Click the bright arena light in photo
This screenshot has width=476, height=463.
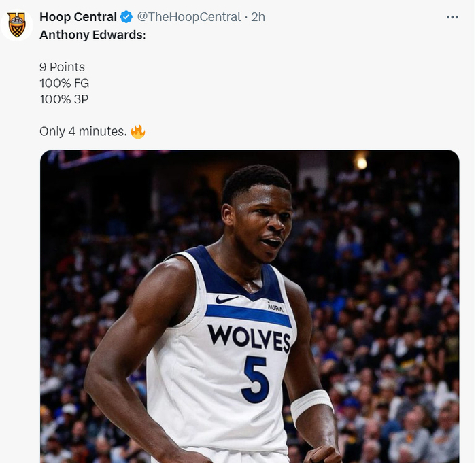362,163
